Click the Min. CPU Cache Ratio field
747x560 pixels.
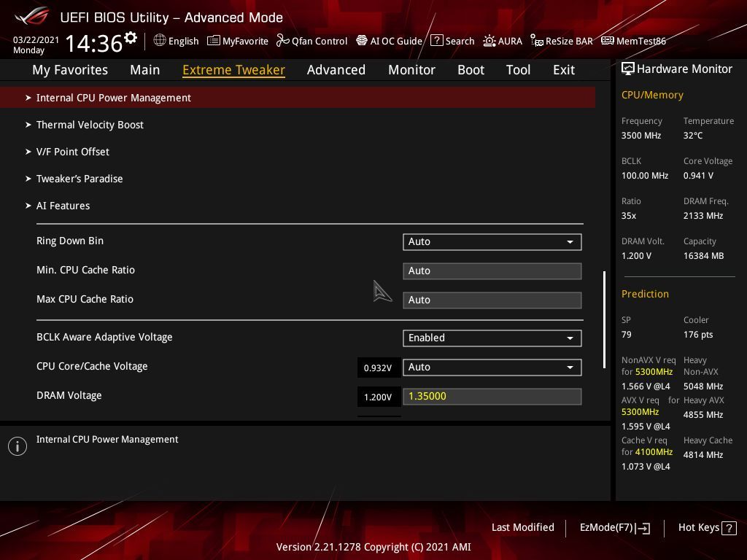(x=492, y=271)
